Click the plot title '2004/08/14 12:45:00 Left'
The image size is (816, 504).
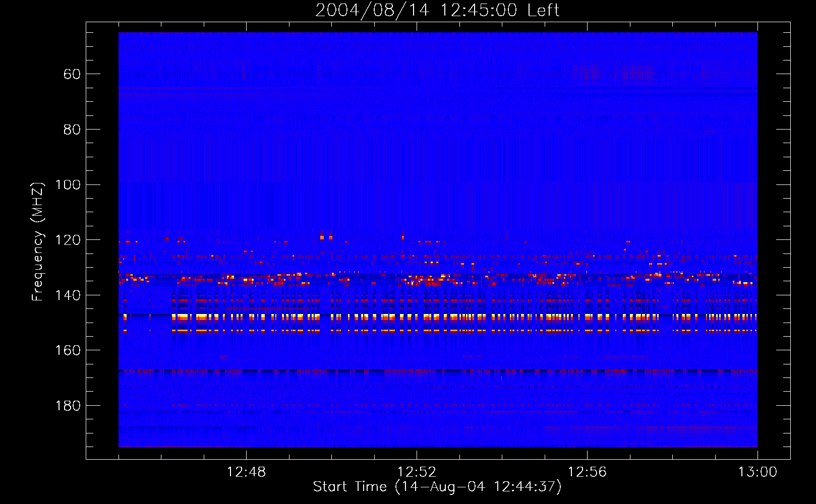tap(437, 10)
